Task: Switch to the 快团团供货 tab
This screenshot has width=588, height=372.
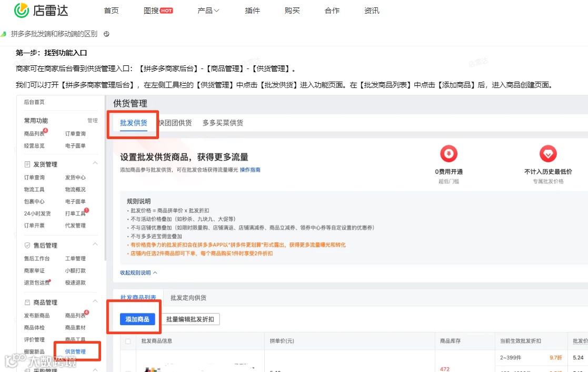Action: tap(175, 123)
